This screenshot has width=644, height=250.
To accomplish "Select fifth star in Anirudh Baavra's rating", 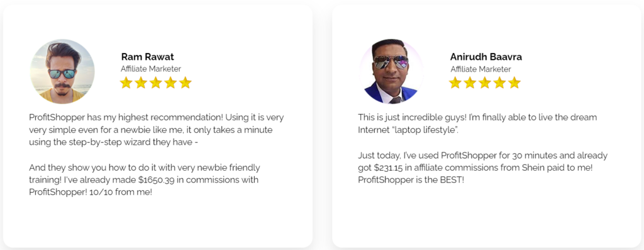I will 514,82.
